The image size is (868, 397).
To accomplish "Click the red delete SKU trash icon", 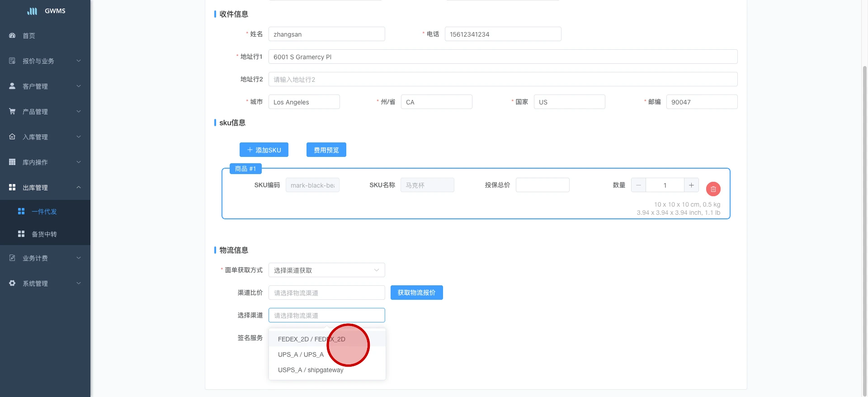I will (713, 189).
